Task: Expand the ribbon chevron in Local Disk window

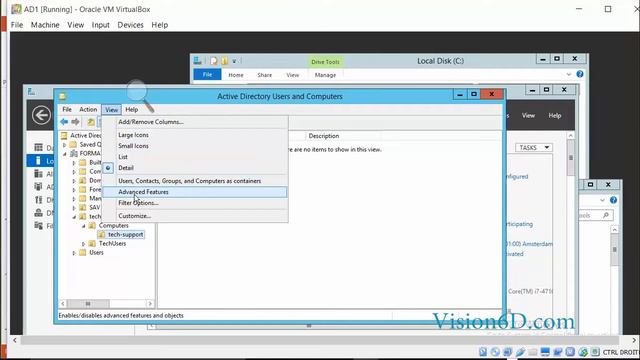Action: (x=569, y=74)
